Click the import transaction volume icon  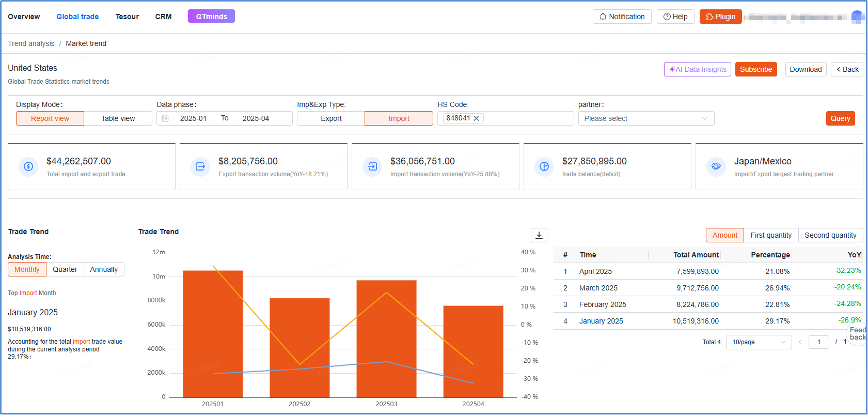(x=372, y=166)
